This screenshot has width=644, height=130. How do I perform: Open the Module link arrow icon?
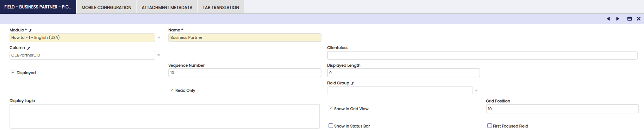point(30,30)
